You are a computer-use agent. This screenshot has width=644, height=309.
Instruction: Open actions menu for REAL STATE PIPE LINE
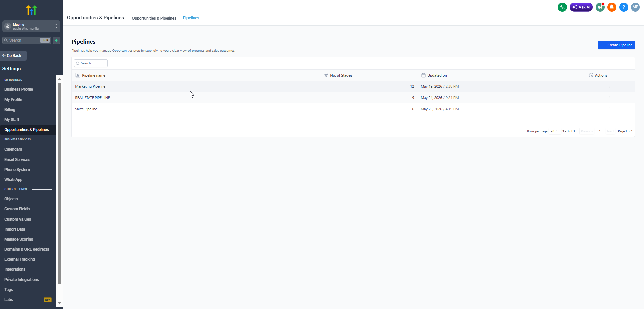coord(610,98)
